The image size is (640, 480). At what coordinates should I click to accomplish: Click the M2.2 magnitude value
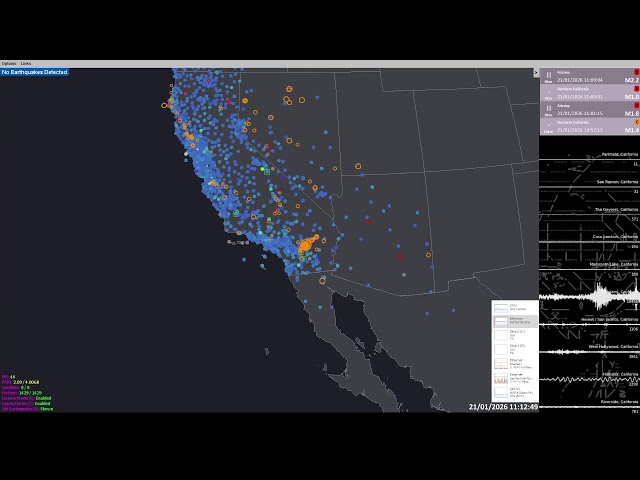coord(631,80)
